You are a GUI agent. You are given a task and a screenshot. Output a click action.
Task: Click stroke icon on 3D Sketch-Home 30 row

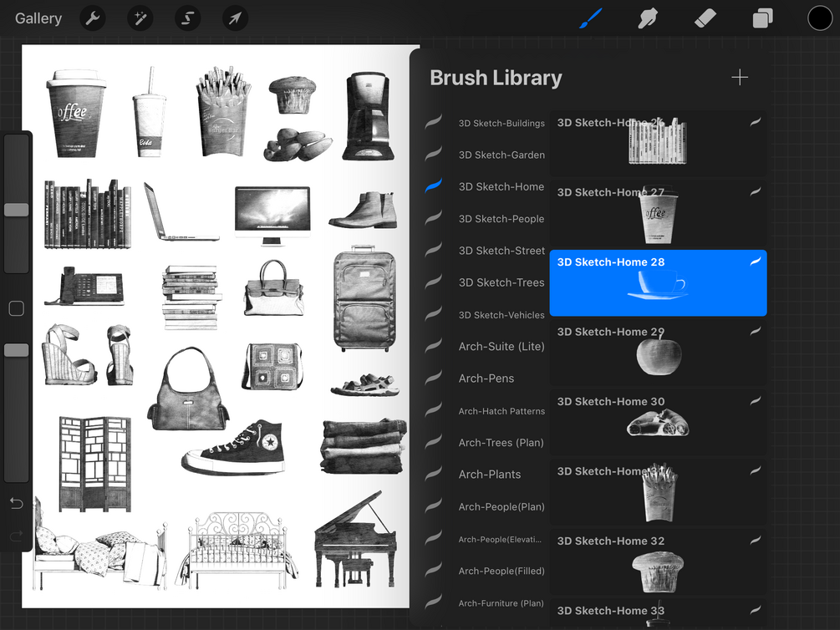[x=756, y=401]
